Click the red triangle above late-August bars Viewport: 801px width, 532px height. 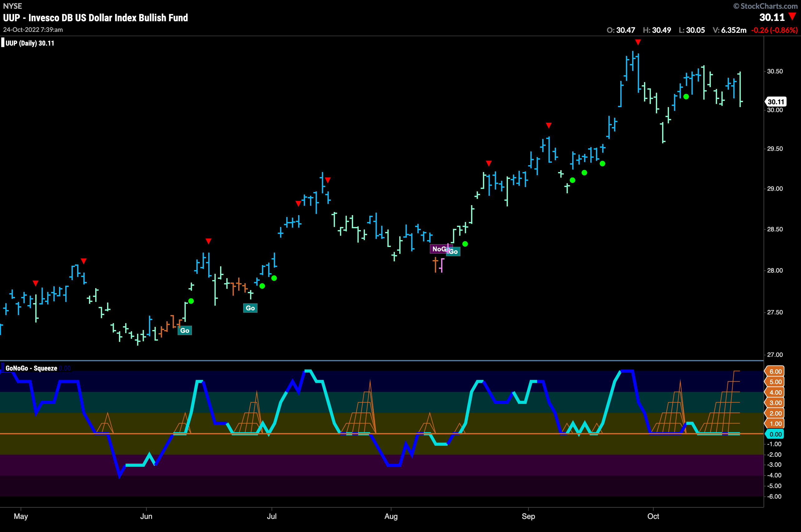point(489,164)
